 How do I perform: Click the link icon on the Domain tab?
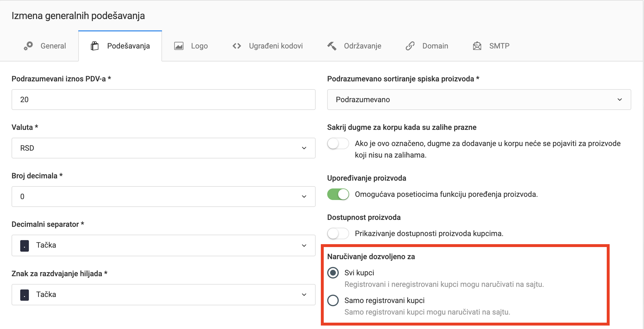click(x=410, y=46)
